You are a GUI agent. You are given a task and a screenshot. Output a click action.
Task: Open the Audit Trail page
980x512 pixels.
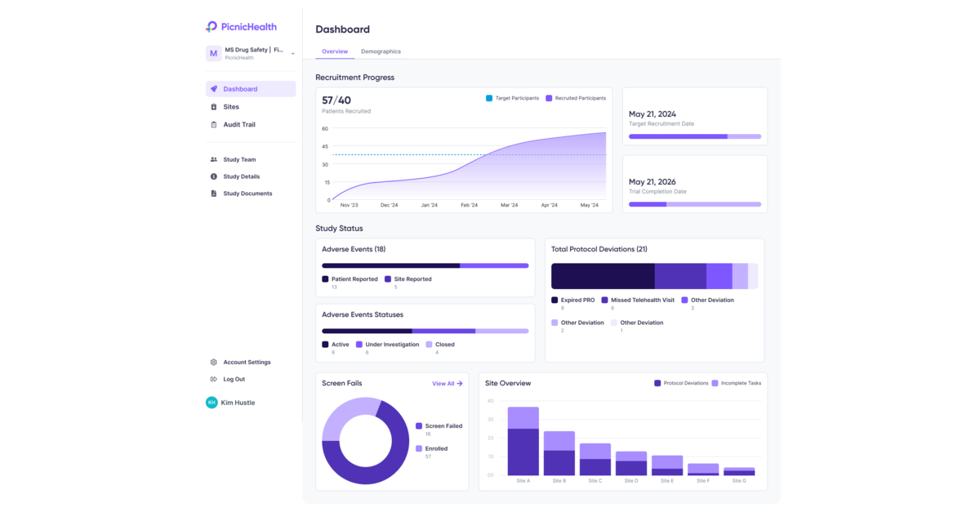click(x=239, y=125)
